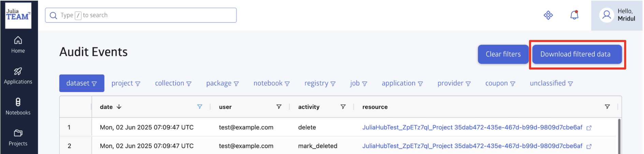This screenshot has width=644, height=154.
Task: Focus the search input field
Action: (141, 15)
